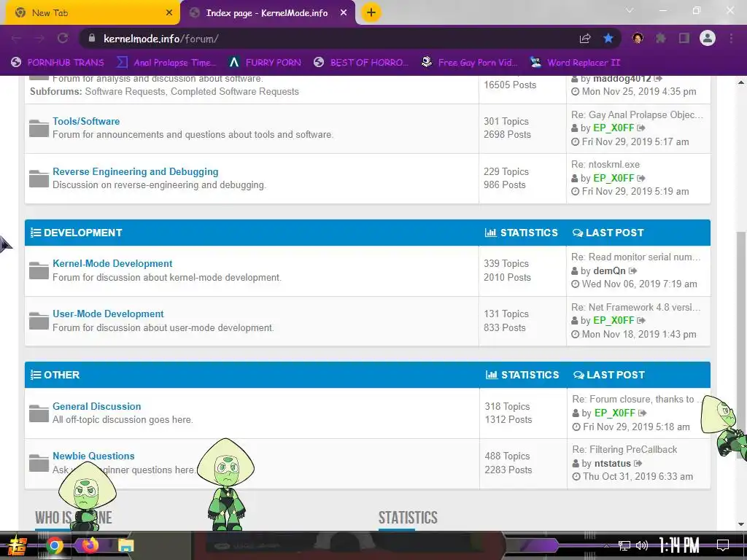Open the User-Mode Development forum
This screenshot has width=747, height=560.
tap(108, 314)
